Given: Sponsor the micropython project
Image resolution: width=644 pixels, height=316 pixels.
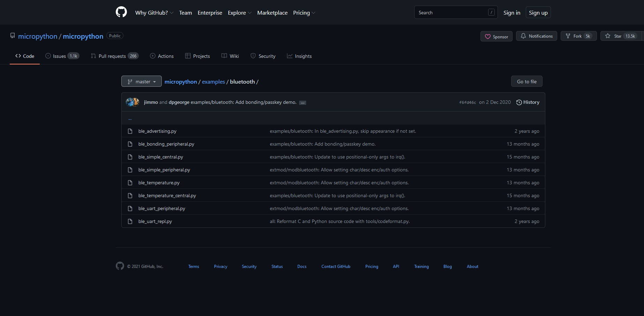Looking at the screenshot, I should tap(497, 36).
